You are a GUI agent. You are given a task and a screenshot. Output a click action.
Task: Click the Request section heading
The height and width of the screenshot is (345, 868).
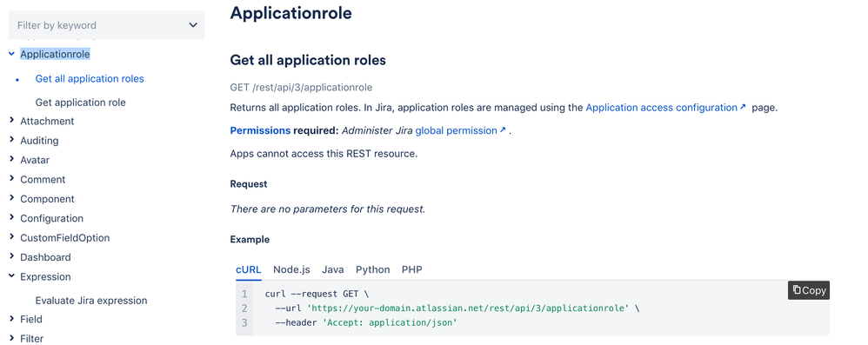pyautogui.click(x=249, y=184)
